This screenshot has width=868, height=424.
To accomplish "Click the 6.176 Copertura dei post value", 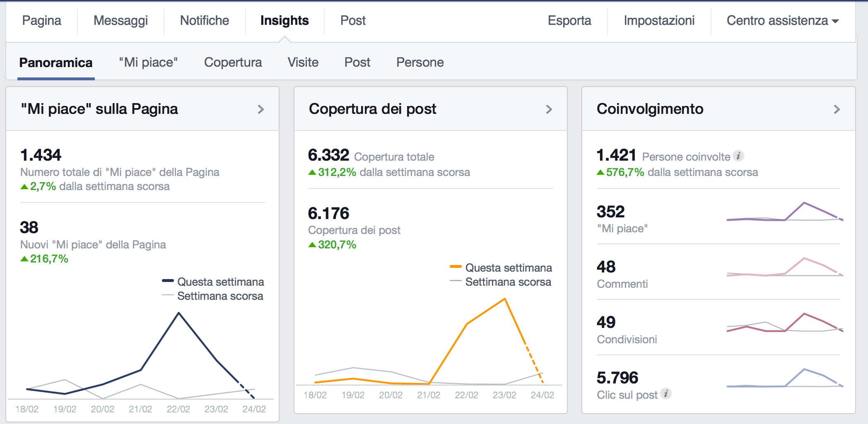I will [x=328, y=214].
